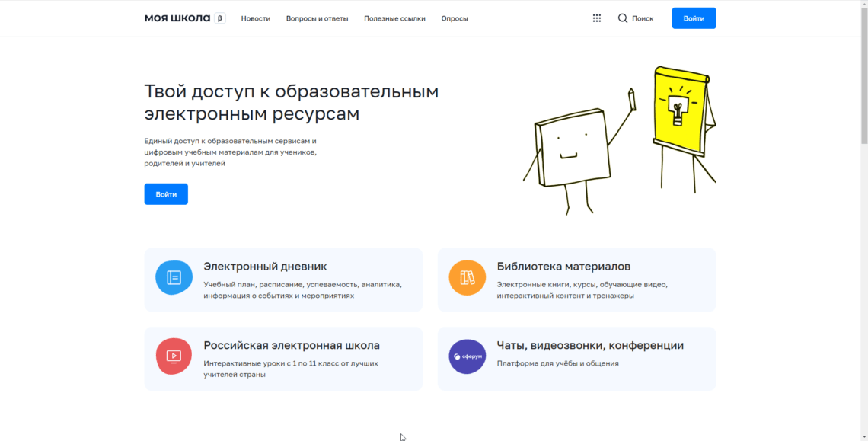Click the smiling book character illustration

click(579, 151)
